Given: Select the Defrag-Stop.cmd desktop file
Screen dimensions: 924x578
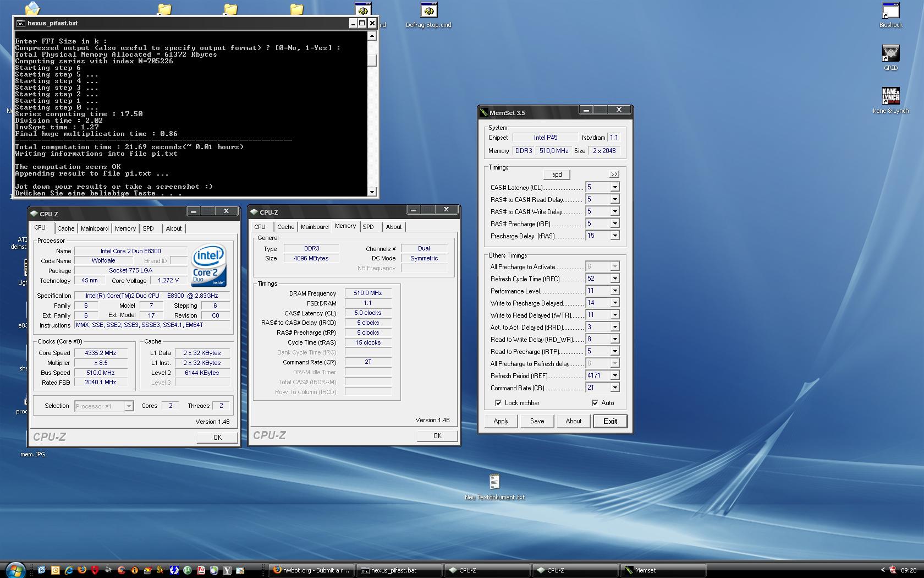Looking at the screenshot, I should tap(428, 15).
